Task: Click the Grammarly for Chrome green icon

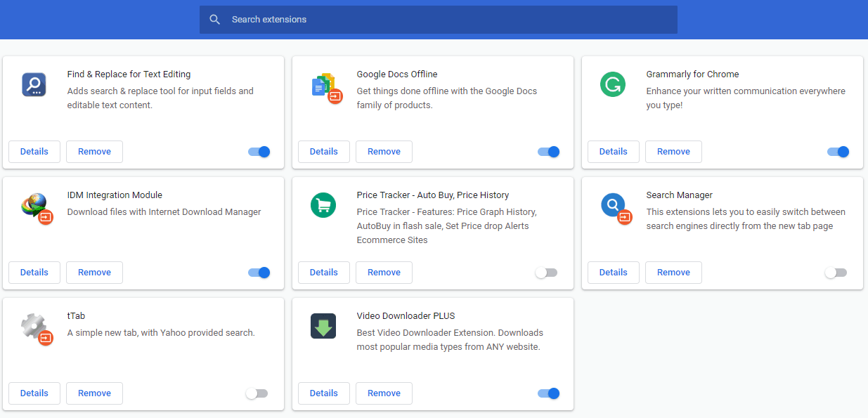Action: (x=613, y=84)
